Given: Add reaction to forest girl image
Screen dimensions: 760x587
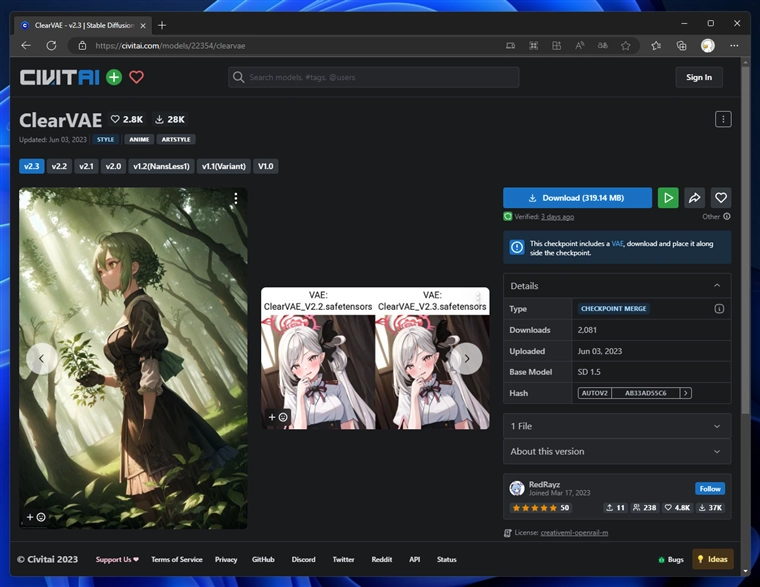Looking at the screenshot, I should click(36, 517).
